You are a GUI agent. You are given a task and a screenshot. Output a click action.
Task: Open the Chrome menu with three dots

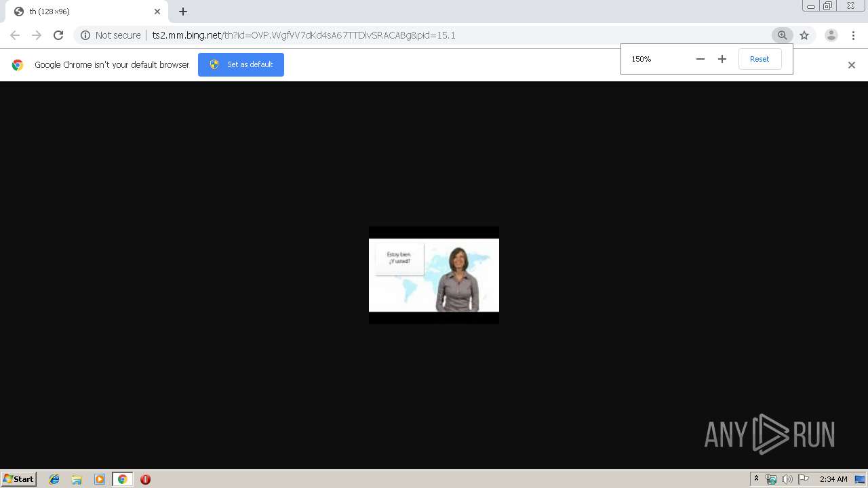point(852,35)
